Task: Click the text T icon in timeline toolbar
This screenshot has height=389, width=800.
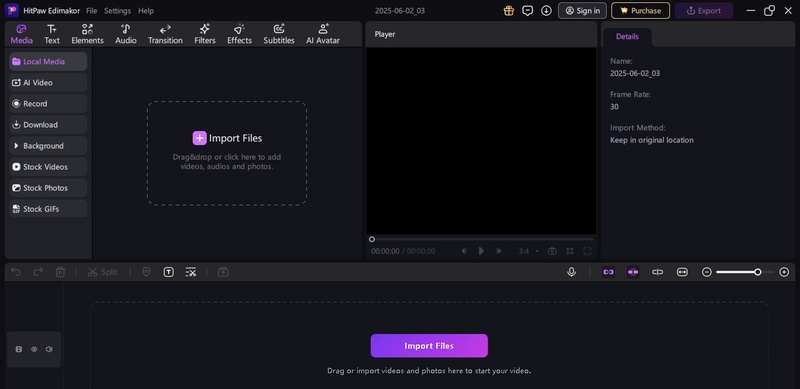Action: pos(168,272)
